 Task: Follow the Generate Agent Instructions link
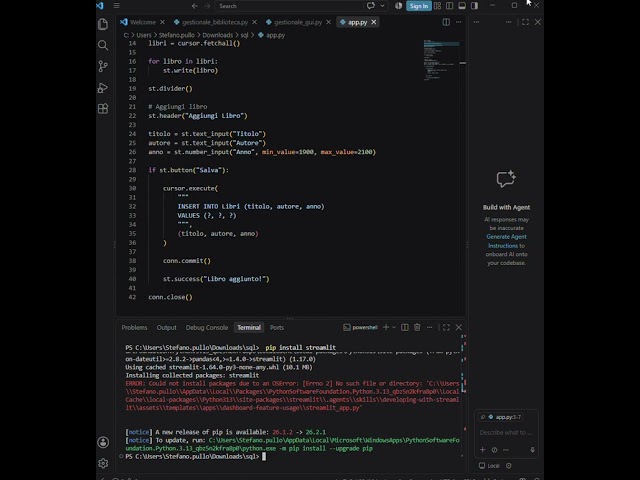506,241
